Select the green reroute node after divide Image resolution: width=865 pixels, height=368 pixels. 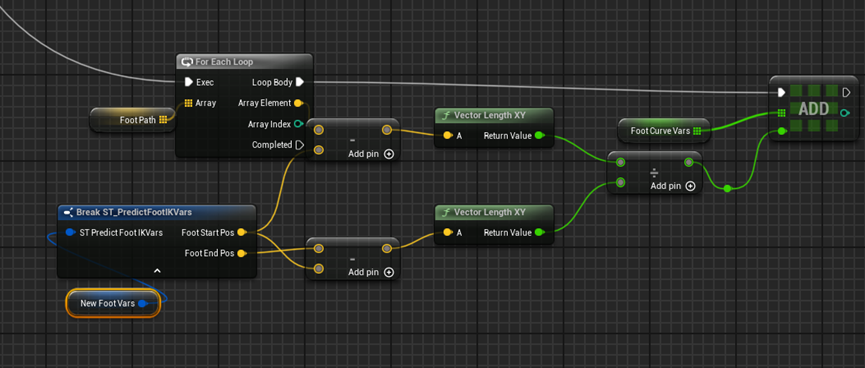point(727,189)
